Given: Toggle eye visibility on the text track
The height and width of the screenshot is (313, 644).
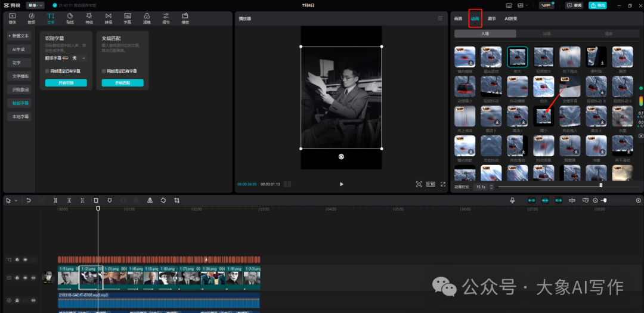Looking at the screenshot, I should click(x=25, y=259).
